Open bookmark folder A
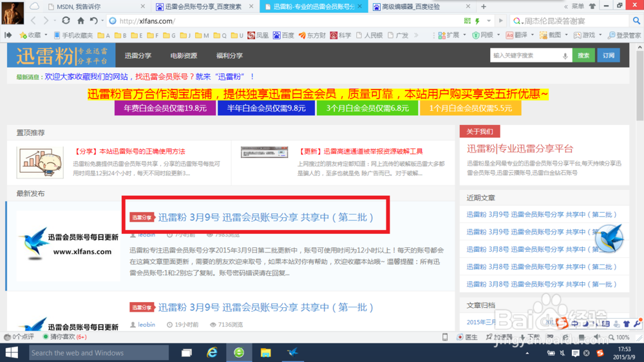 tap(104, 35)
